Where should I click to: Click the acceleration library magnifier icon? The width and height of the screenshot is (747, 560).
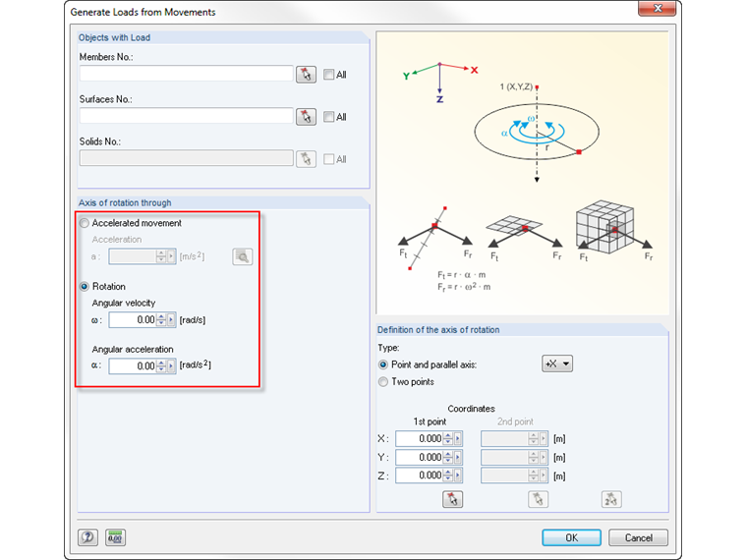point(243,256)
